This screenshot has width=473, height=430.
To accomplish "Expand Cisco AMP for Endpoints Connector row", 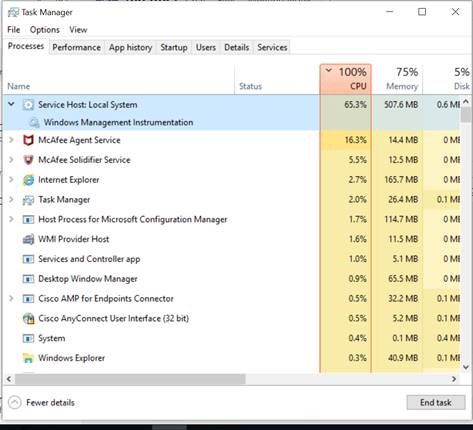I will click(x=11, y=298).
